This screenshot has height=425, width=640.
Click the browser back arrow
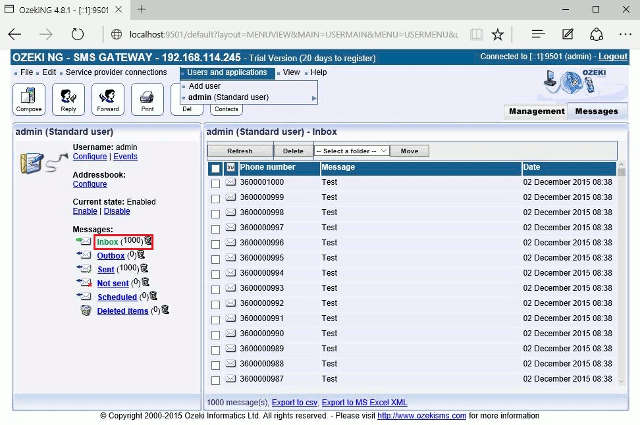[15, 34]
